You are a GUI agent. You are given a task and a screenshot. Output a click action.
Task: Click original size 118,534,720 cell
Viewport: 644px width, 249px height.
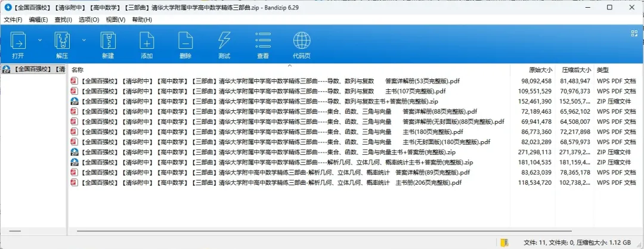pos(535,182)
